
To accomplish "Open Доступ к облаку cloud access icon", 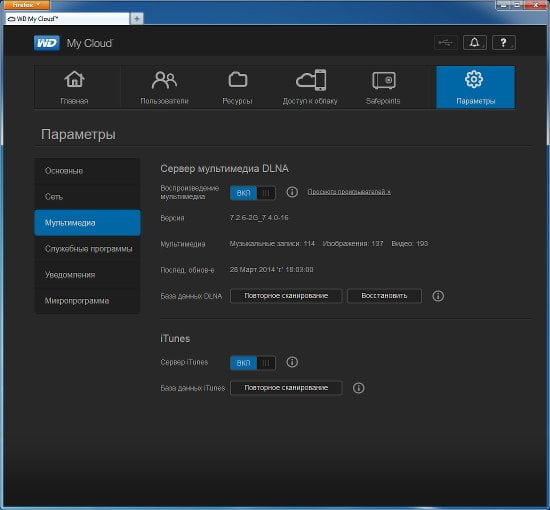I will click(x=311, y=80).
